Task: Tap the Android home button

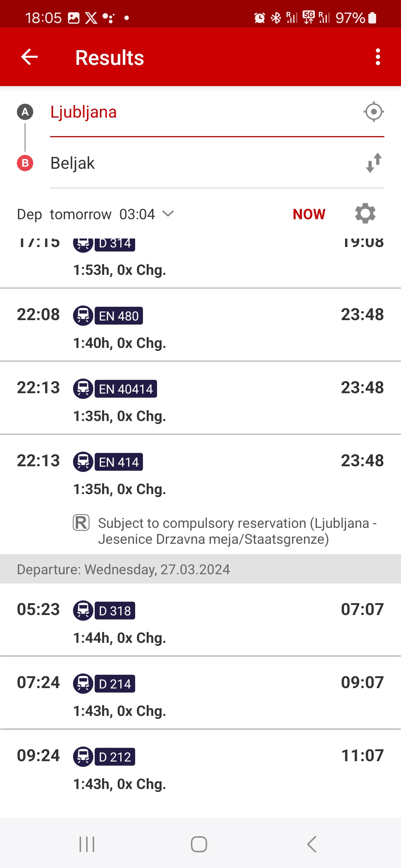Action: (199, 844)
